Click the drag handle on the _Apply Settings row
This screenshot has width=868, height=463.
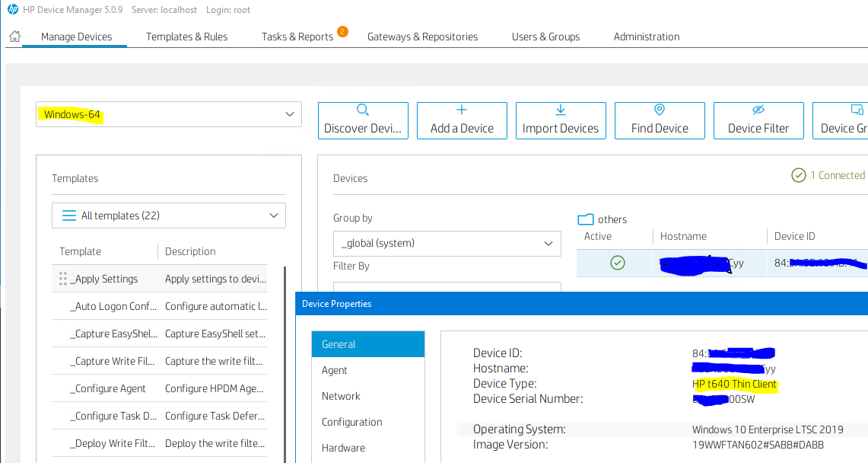[62, 279]
